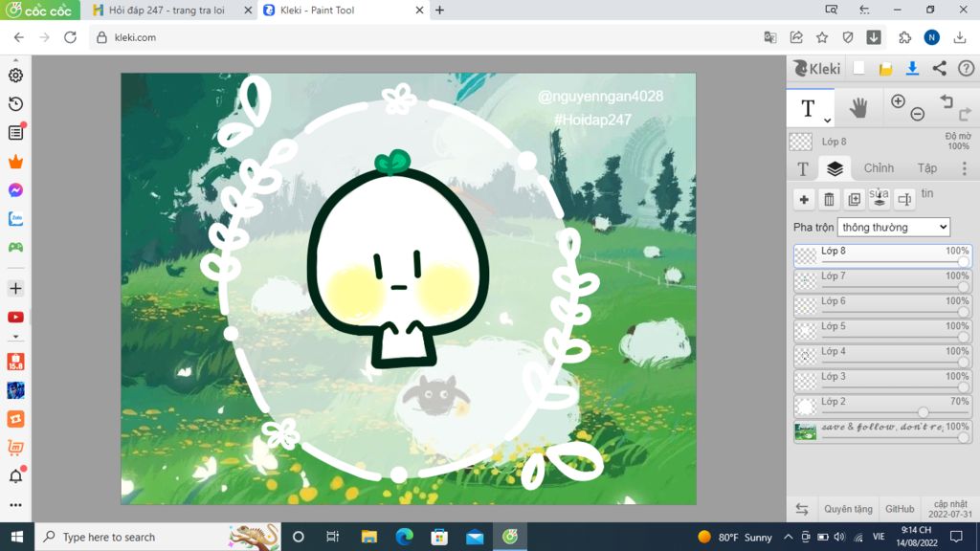This screenshot has width=980, height=551.
Task: Open the Pha trộn blend mode dropdown
Action: (x=894, y=228)
